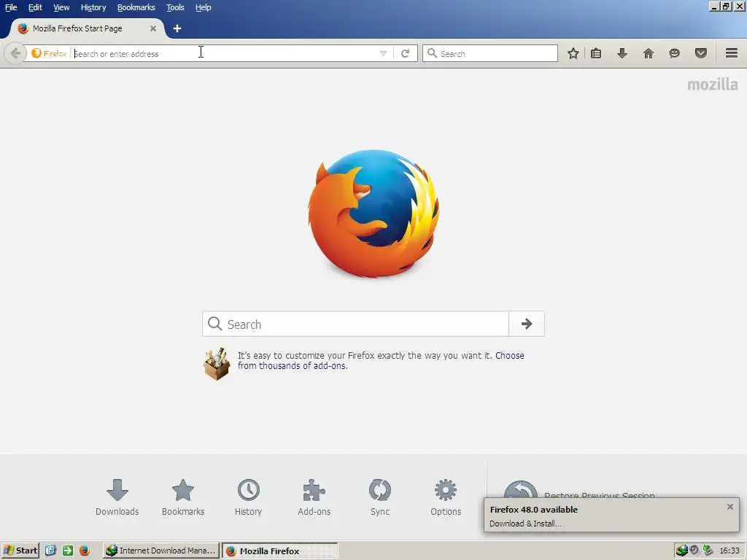Click Download & Install update link

tap(525, 524)
